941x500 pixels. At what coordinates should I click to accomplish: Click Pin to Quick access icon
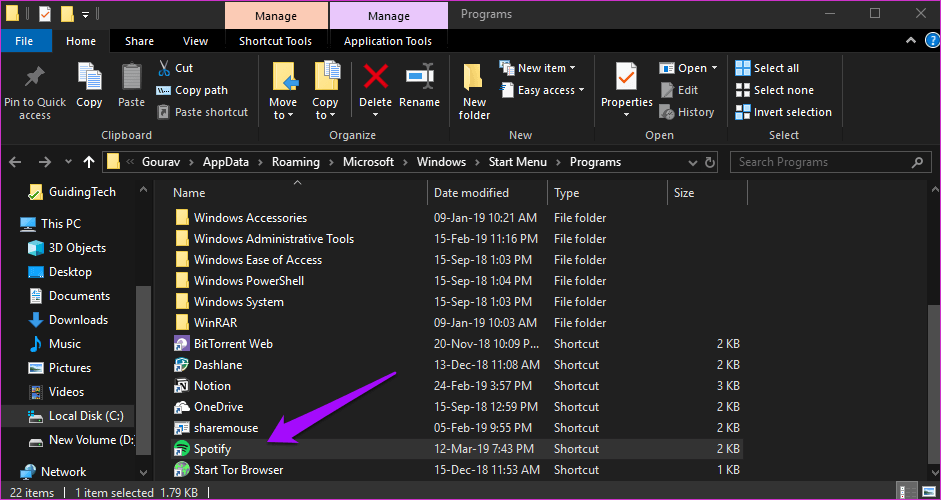(35, 77)
